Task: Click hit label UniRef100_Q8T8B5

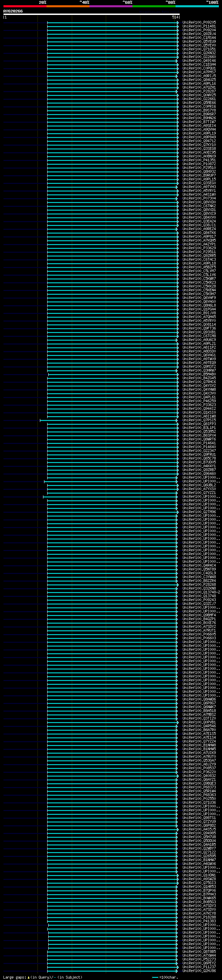Action: (x=199, y=951)
